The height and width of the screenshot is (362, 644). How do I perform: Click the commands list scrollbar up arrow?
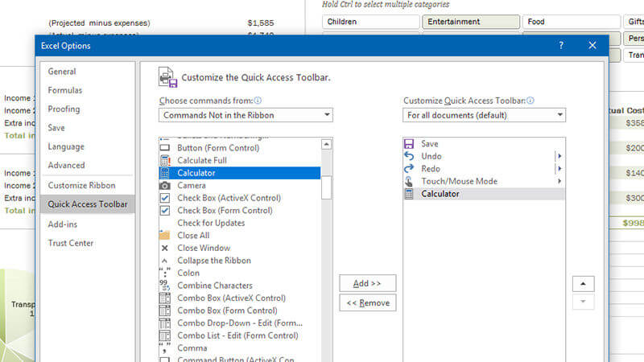pyautogui.click(x=326, y=145)
